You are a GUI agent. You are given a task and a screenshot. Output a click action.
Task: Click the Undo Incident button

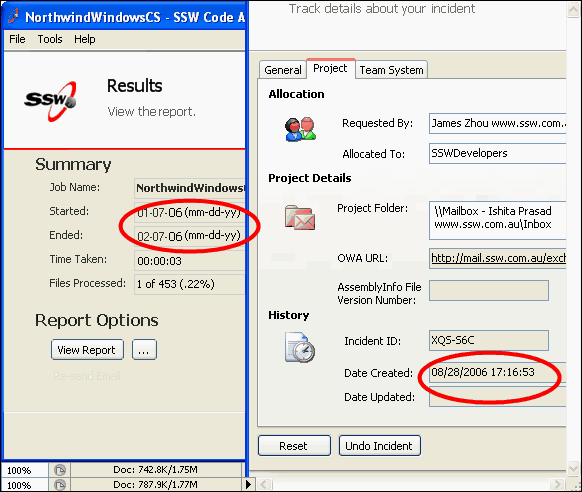click(x=379, y=446)
